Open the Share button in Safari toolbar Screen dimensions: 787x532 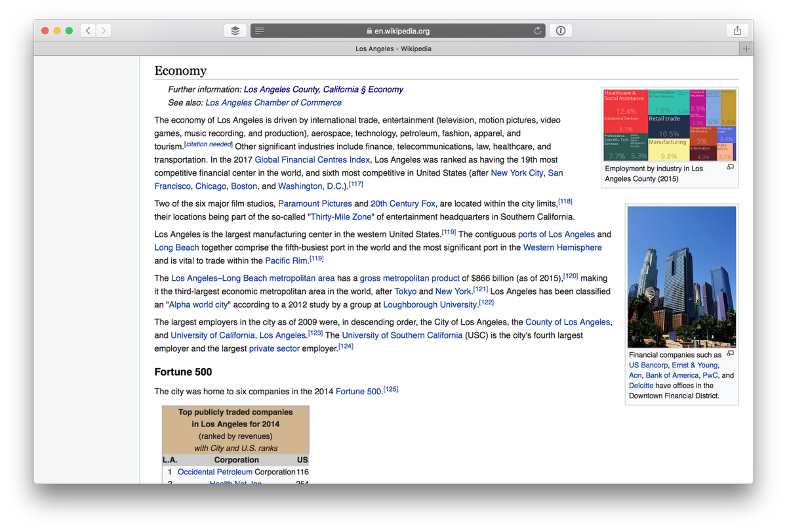click(737, 31)
